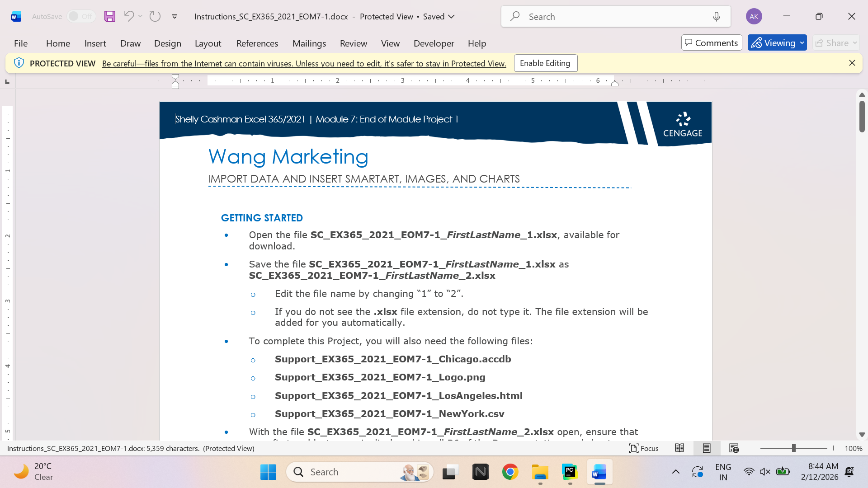Open the Help tab
Viewport: 868px width, 488px height.
[477, 43]
